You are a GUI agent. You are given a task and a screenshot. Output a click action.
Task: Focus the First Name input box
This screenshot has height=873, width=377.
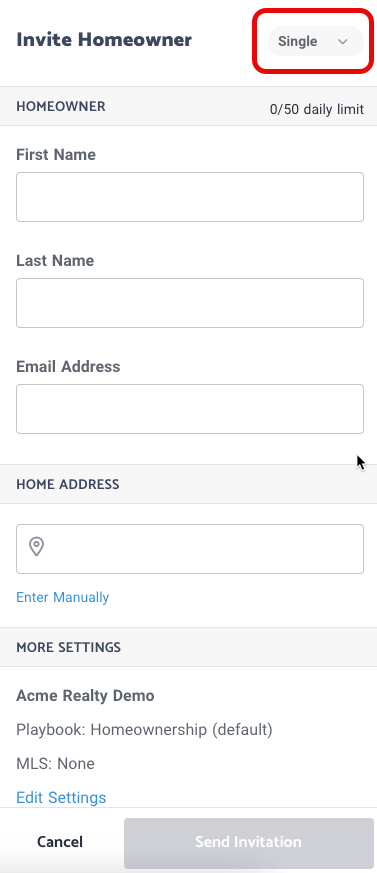point(190,197)
